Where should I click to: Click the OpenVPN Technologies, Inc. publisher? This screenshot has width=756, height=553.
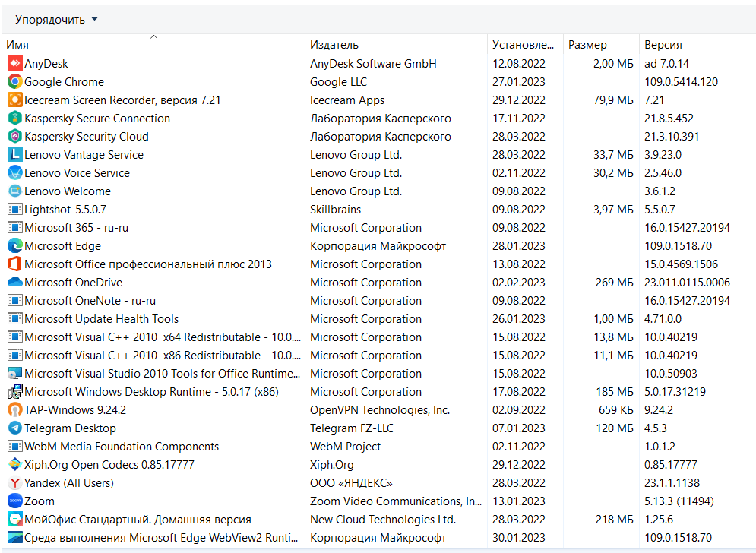tap(380, 409)
